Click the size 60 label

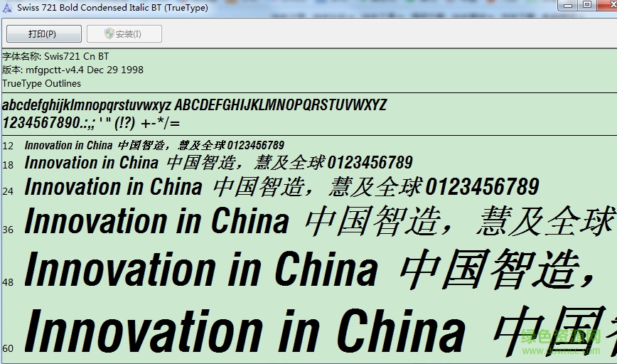(8, 348)
